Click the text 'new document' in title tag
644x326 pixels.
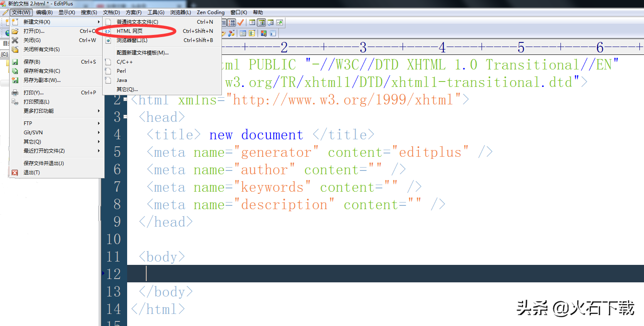256,135
